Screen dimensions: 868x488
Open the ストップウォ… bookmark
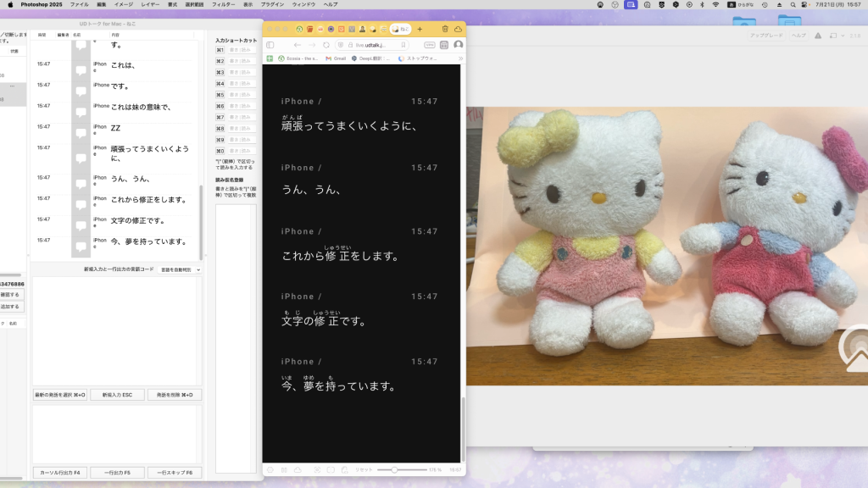pyautogui.click(x=417, y=58)
